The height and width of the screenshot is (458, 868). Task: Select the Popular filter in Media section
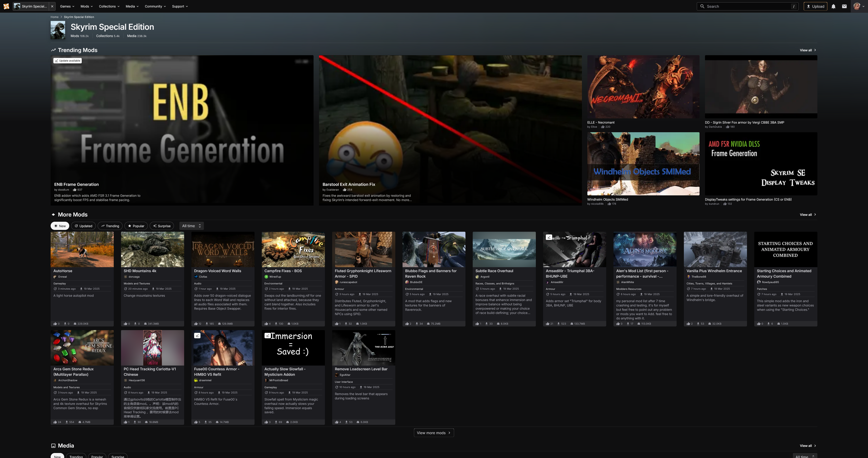pyautogui.click(x=97, y=456)
